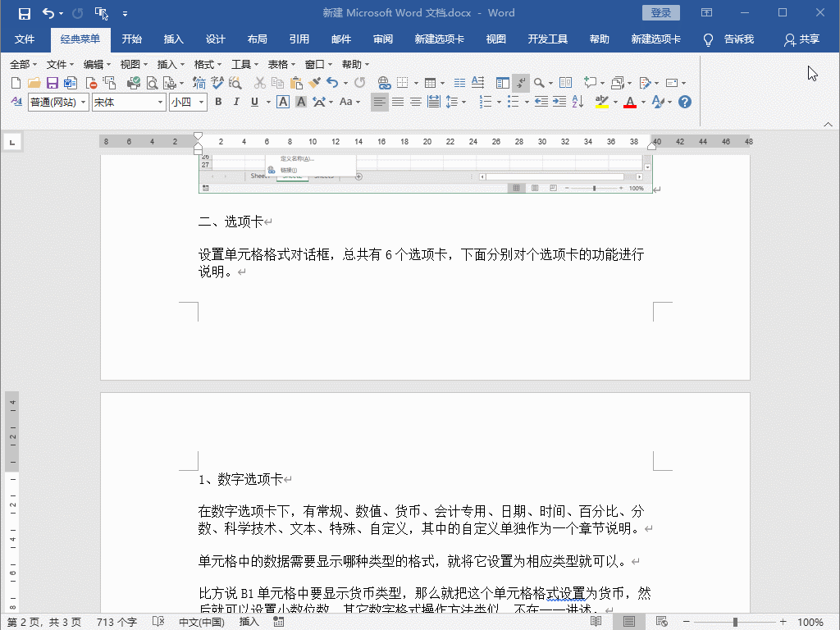Click Chinese simplified-traditional conversion icon
The height and width of the screenshot is (630, 840).
tap(199, 83)
